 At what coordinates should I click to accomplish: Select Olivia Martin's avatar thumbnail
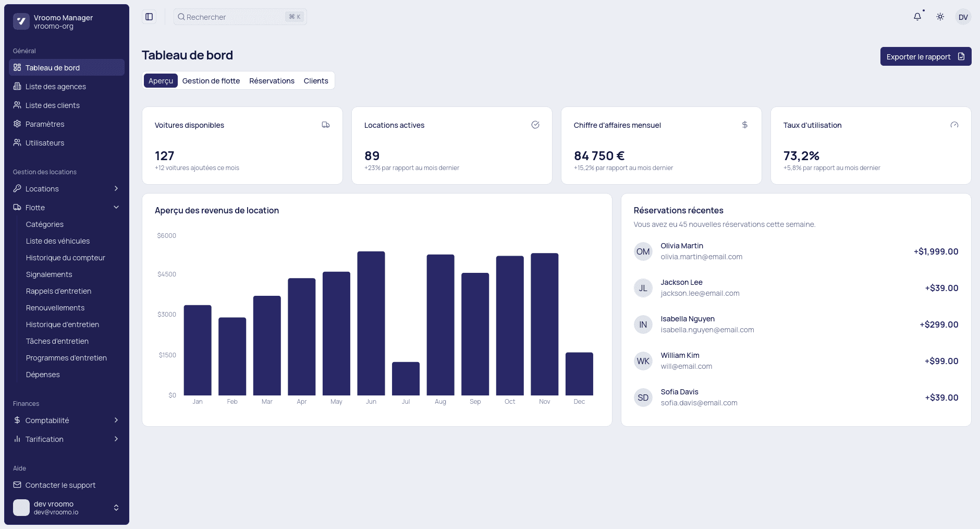[643, 251]
